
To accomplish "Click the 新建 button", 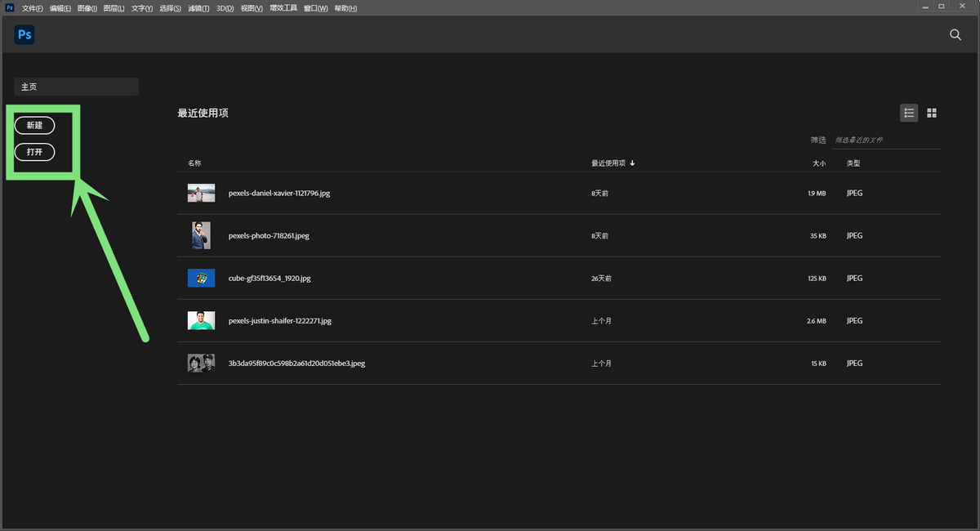I will [x=34, y=125].
